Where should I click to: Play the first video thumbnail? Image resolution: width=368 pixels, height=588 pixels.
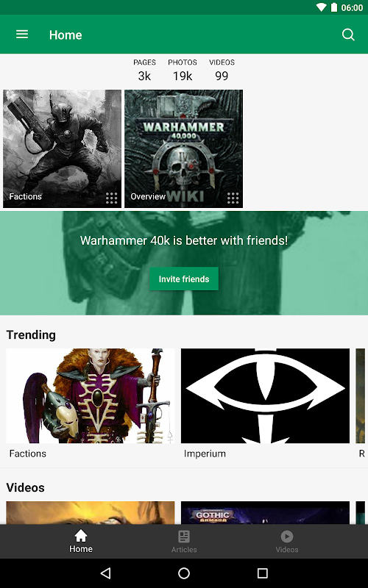(x=91, y=512)
